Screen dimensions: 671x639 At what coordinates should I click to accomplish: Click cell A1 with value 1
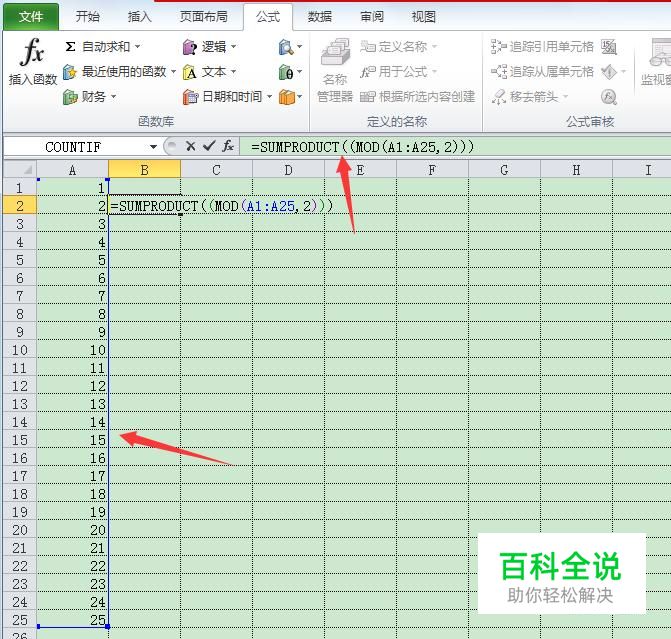72,188
